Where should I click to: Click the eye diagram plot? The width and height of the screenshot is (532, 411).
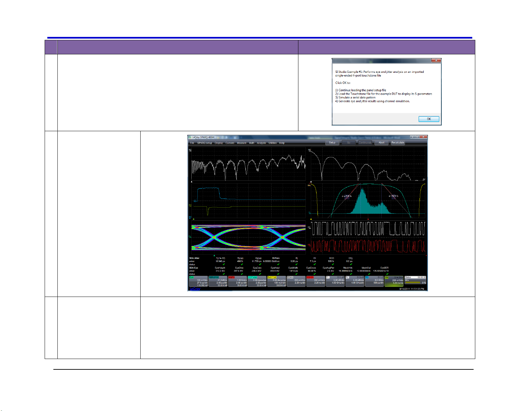[x=248, y=237]
